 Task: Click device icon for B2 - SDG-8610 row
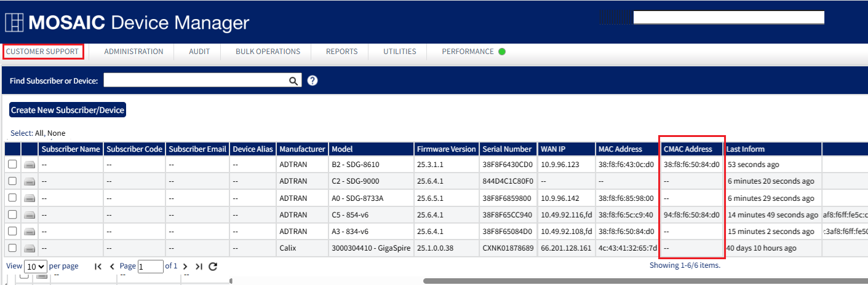click(x=30, y=165)
